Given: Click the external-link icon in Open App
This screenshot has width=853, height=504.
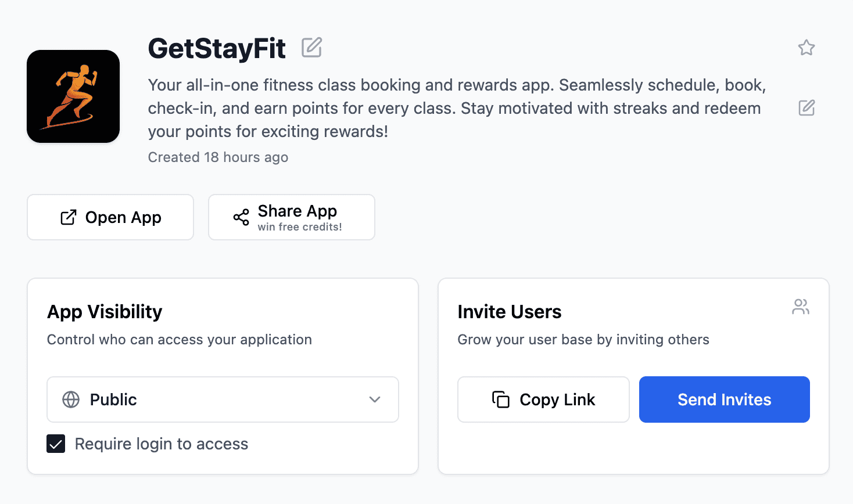Looking at the screenshot, I should pyautogui.click(x=69, y=217).
